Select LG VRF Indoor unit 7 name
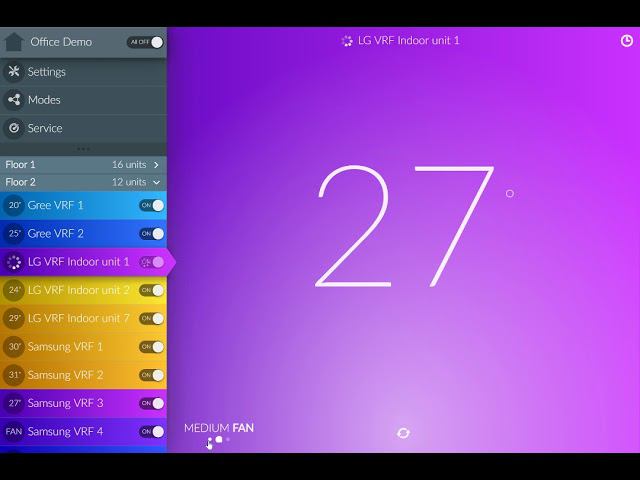 pos(78,318)
